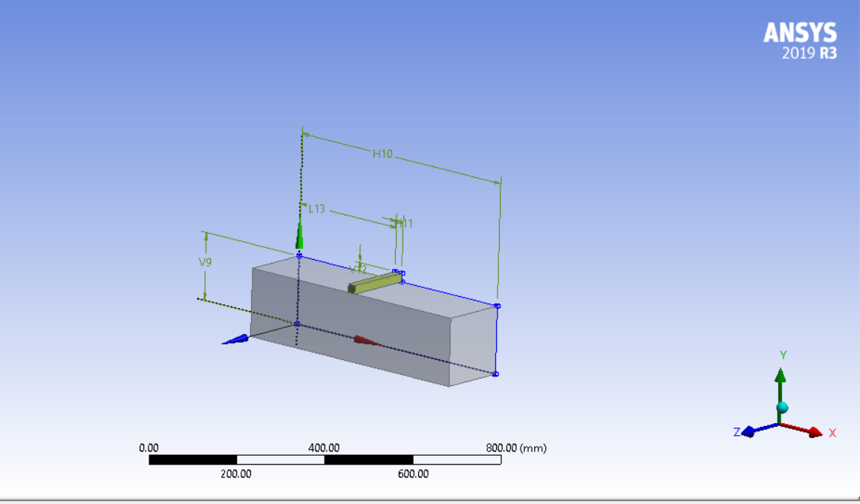Click the 800.00 (mm) scale ruler label
Image resolution: width=860 pixels, height=504 pixels.
[x=516, y=448]
